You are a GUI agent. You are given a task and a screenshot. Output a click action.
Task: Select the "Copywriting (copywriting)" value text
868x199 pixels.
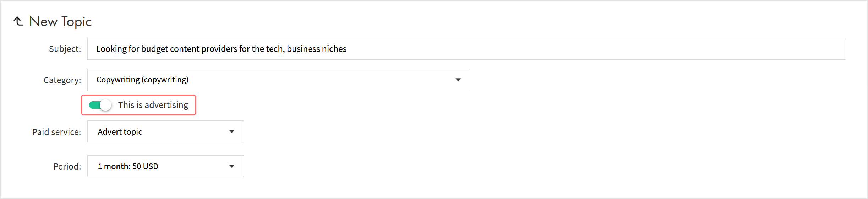(x=142, y=80)
